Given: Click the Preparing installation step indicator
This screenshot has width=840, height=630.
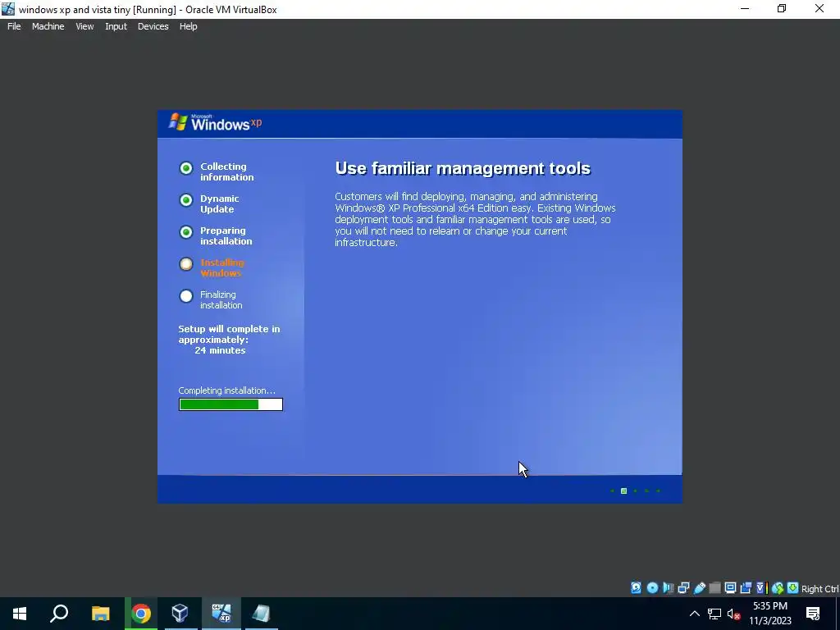Looking at the screenshot, I should (186, 232).
